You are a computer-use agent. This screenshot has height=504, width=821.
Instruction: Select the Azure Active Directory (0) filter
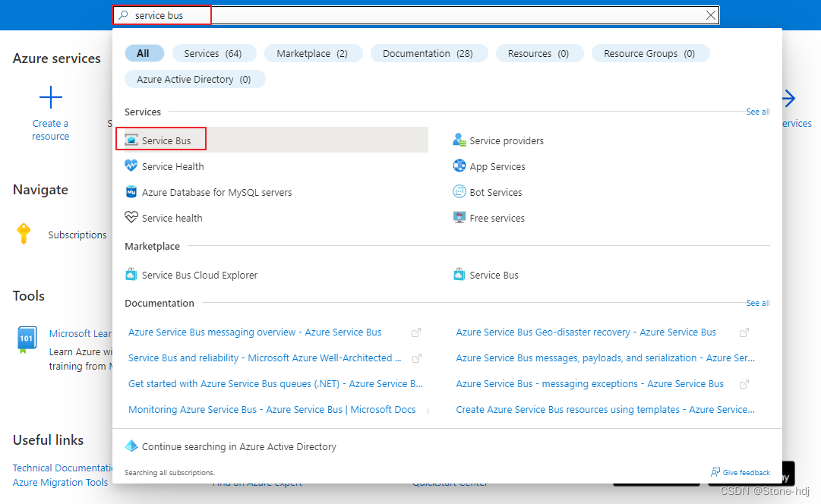pyautogui.click(x=194, y=79)
